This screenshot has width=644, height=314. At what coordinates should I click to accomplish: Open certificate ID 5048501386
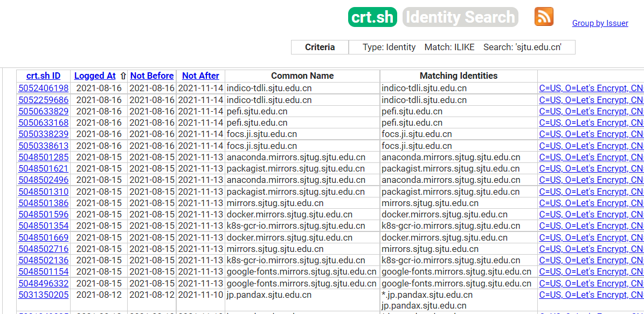point(44,203)
